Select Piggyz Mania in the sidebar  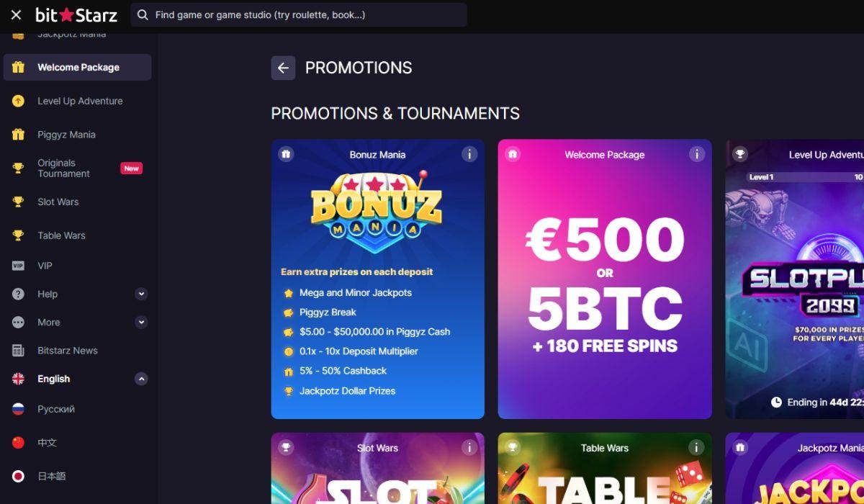pyautogui.click(x=66, y=135)
